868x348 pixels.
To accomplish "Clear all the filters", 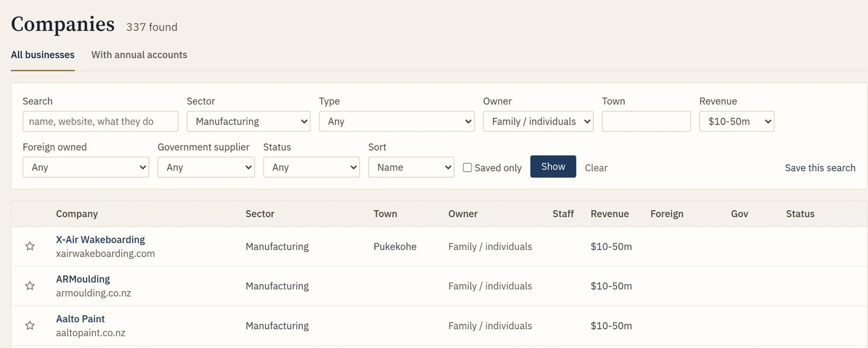I will coord(596,168).
